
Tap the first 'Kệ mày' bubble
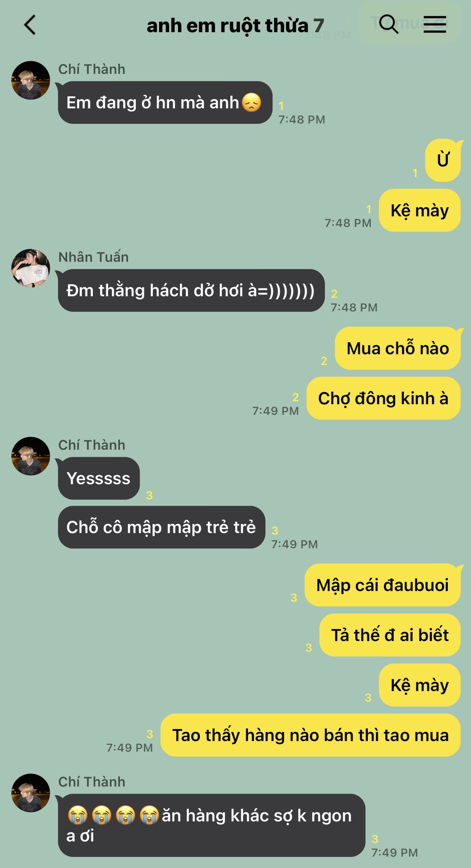point(419,210)
